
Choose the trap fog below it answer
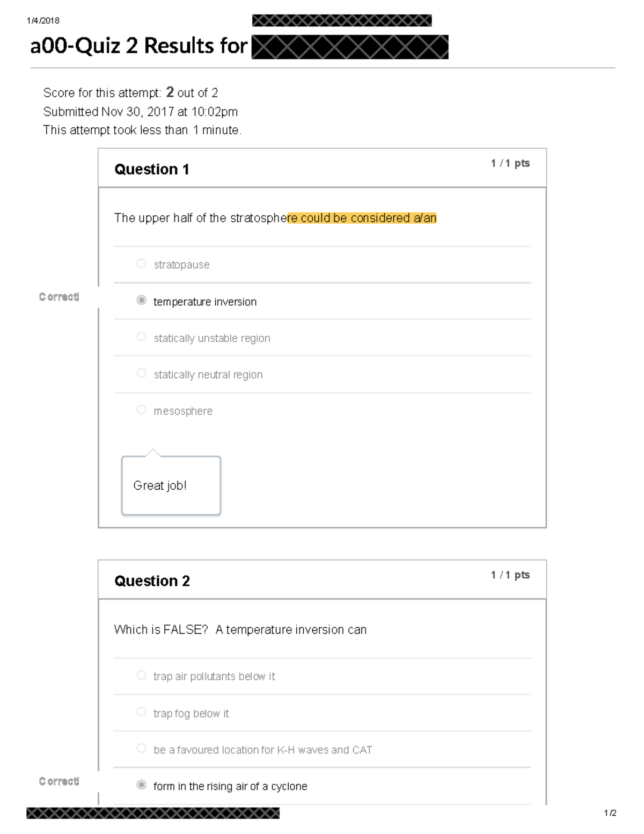[x=141, y=712]
